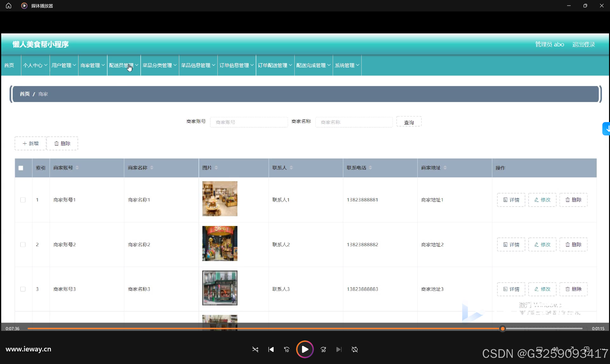Check the box for row 商家账号3
The height and width of the screenshot is (364, 610).
pyautogui.click(x=23, y=289)
